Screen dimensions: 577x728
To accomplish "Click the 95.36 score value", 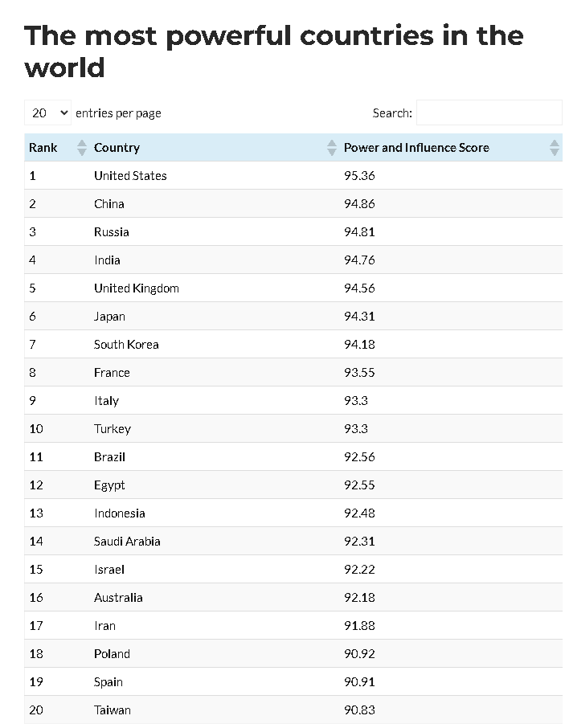I will 359,176.
